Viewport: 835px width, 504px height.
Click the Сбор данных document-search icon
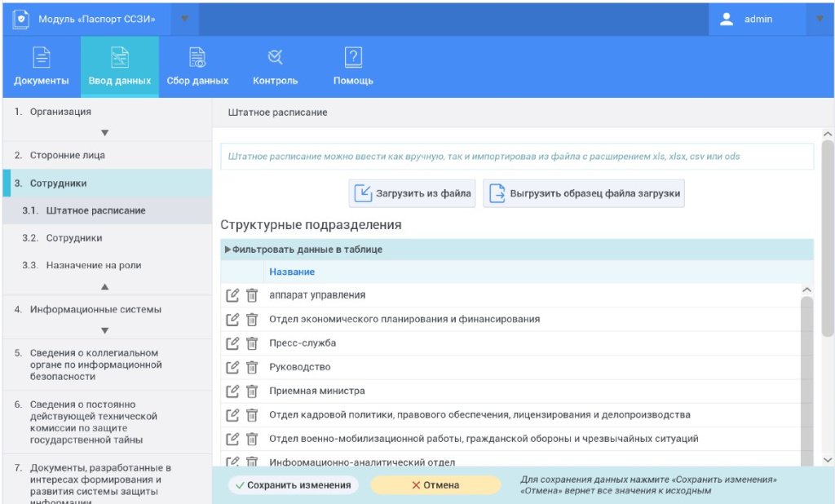pyautogui.click(x=196, y=57)
